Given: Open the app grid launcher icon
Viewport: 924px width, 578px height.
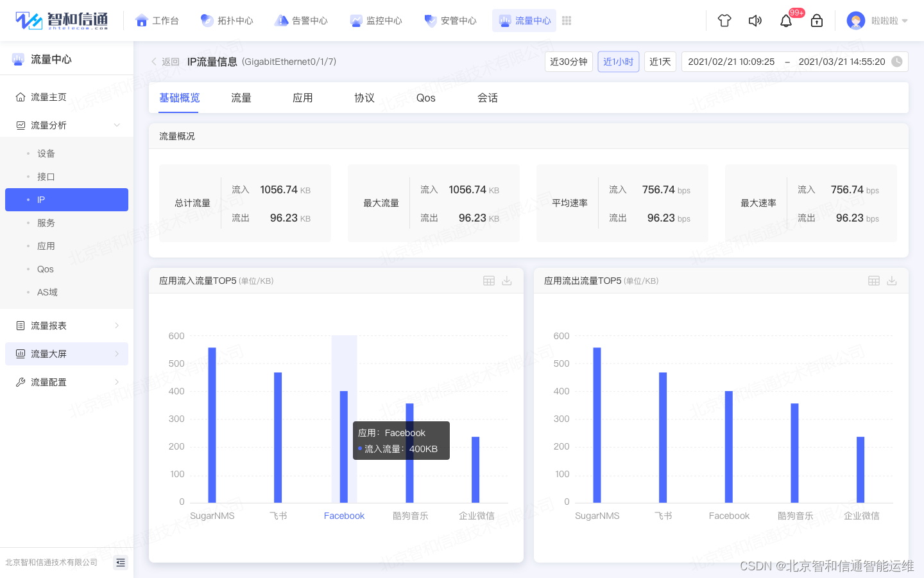Looking at the screenshot, I should 567,21.
